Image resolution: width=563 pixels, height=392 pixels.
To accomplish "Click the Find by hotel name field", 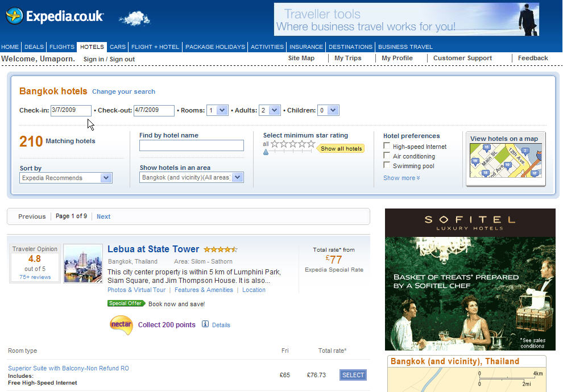I will [x=192, y=145].
